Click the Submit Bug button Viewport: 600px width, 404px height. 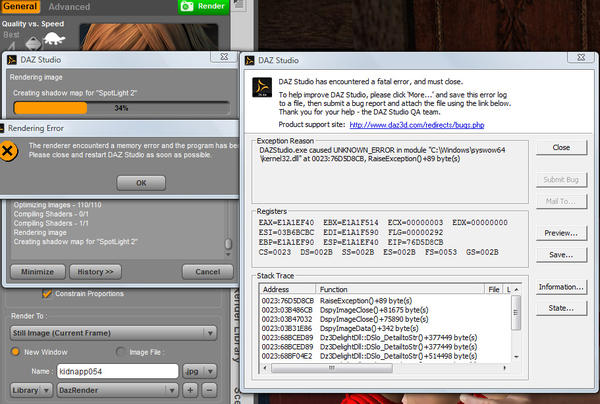click(561, 180)
